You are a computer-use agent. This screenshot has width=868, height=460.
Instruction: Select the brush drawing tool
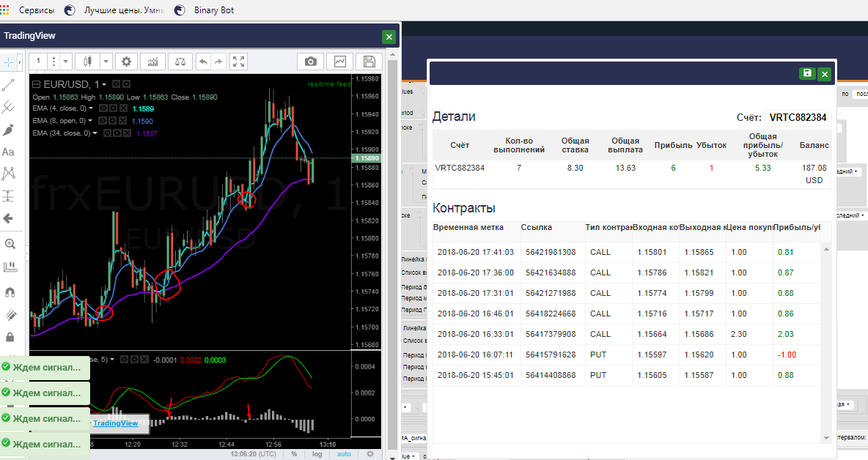[x=8, y=130]
